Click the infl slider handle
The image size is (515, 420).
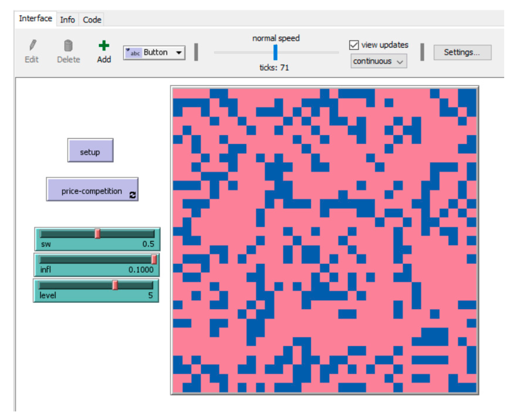click(154, 260)
